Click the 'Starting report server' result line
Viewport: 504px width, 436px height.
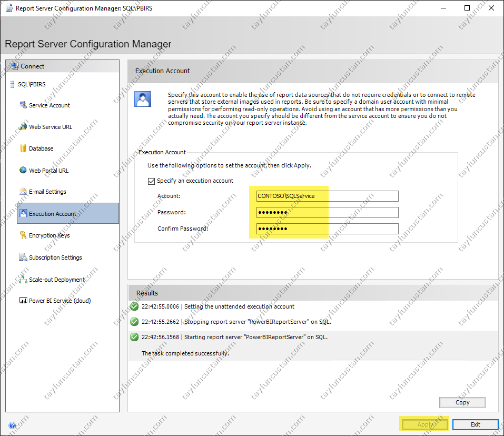(x=235, y=337)
